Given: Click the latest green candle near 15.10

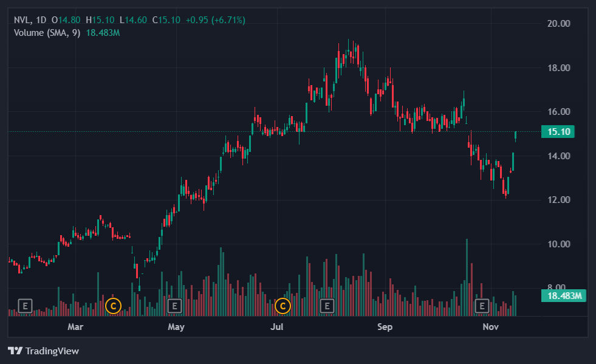Looking at the screenshot, I should [516, 136].
